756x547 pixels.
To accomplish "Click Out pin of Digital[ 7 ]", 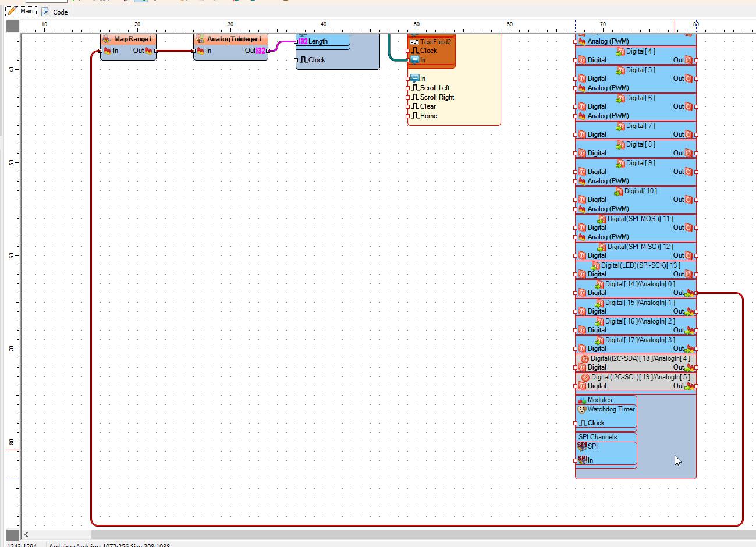I will point(696,134).
